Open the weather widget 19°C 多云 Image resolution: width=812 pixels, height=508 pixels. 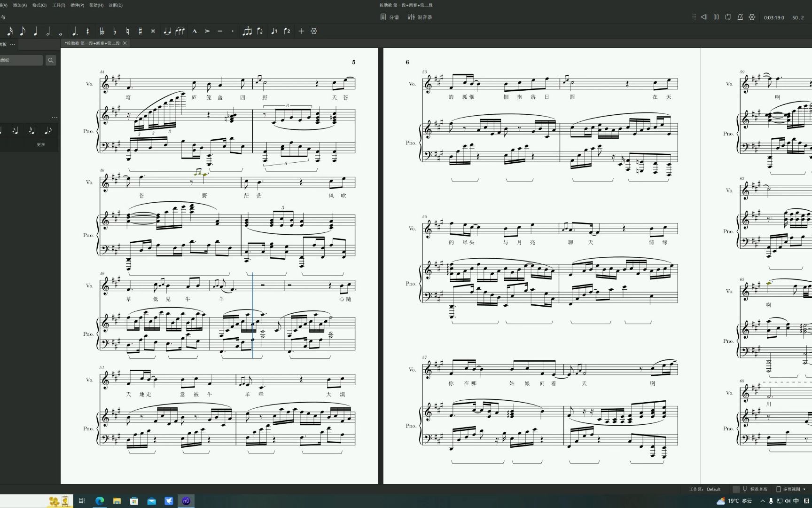pos(734,501)
